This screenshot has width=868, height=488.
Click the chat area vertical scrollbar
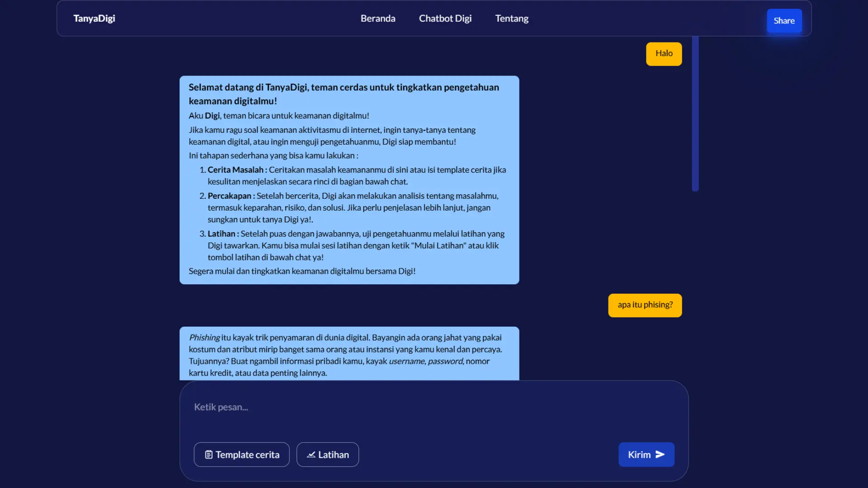(x=695, y=113)
